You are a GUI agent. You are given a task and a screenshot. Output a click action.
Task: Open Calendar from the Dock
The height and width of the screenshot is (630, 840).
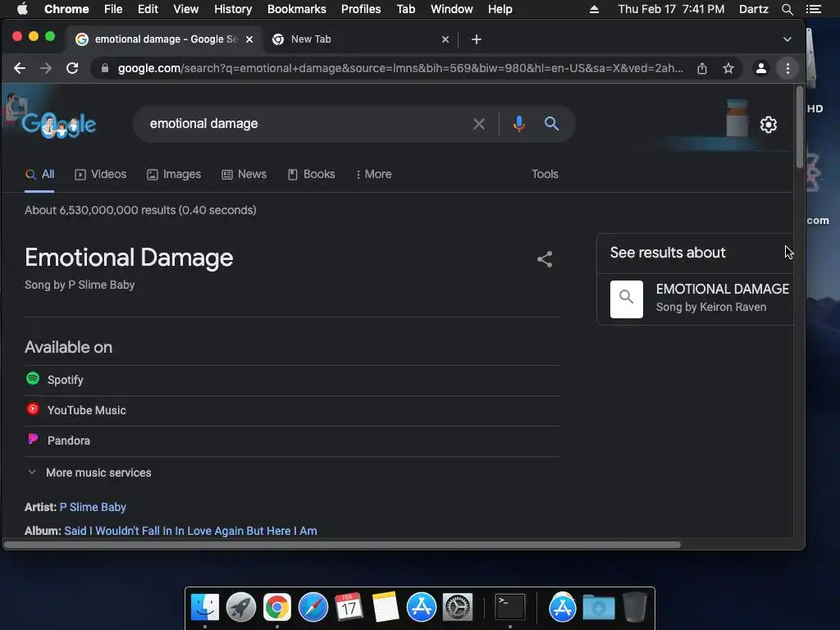[x=349, y=607]
